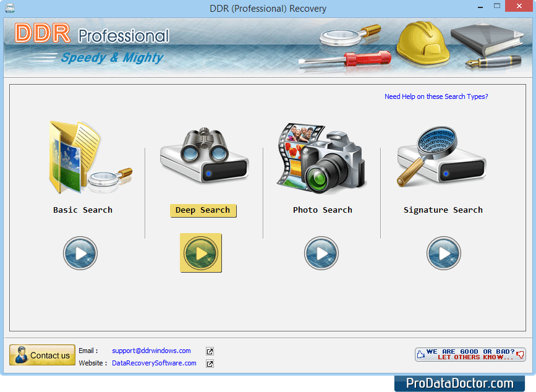Click We Are Good or Bad feedback banner
This screenshot has width=536, height=392.
(x=470, y=354)
